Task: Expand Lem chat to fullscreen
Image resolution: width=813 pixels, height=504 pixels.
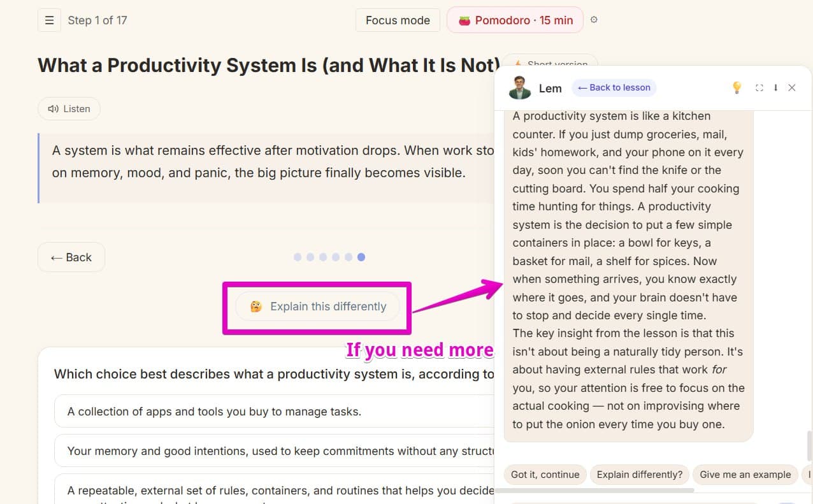Action: [759, 88]
